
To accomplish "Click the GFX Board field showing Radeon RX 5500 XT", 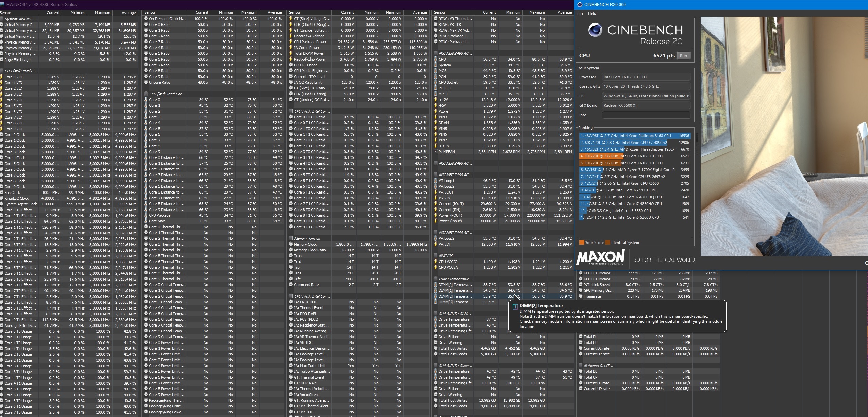I will coord(646,105).
